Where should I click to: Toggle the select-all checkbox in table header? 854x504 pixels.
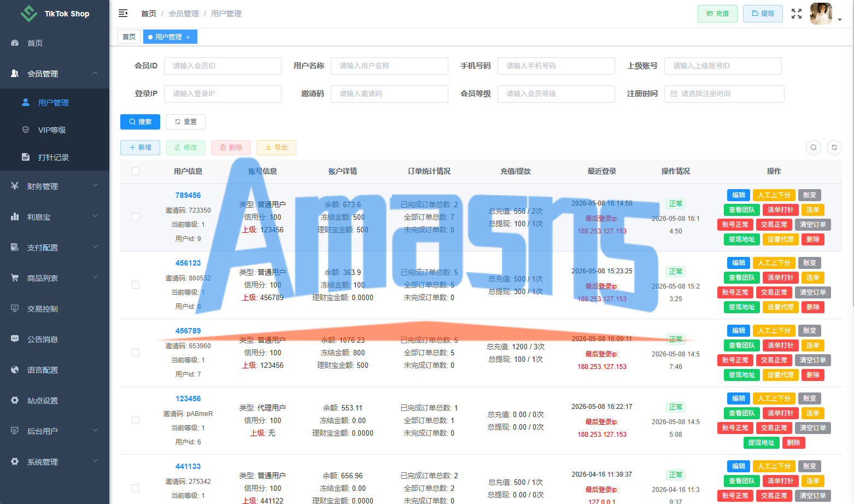point(136,171)
